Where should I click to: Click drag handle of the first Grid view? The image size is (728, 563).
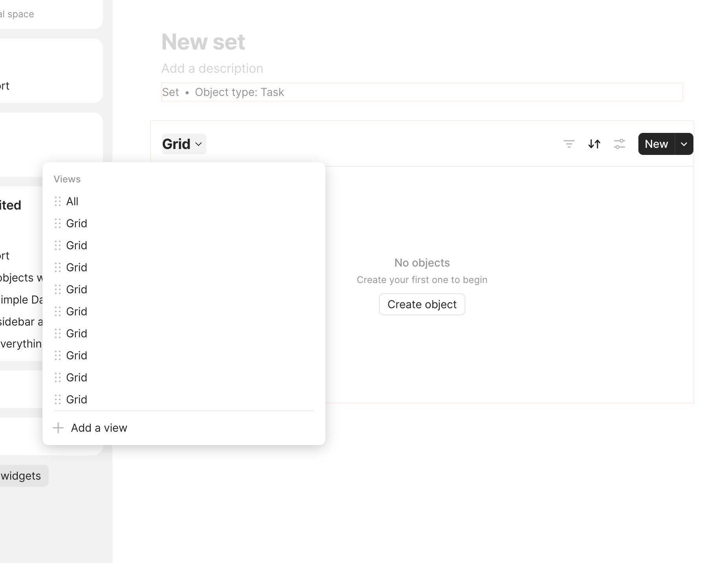point(58,223)
